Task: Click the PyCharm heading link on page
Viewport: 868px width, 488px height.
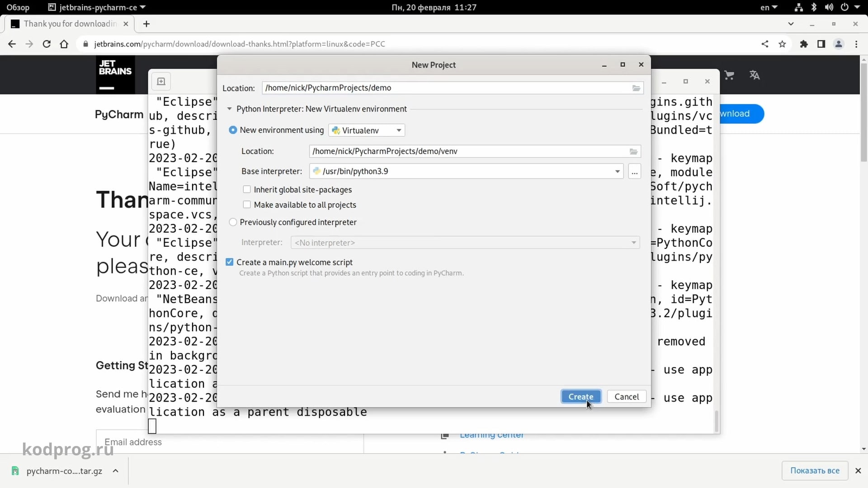Action: tap(119, 114)
